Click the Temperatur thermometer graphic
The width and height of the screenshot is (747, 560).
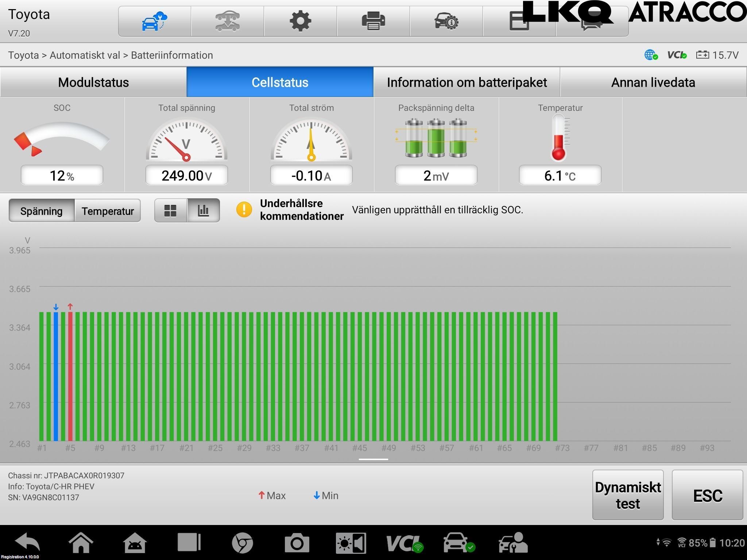[560, 138]
